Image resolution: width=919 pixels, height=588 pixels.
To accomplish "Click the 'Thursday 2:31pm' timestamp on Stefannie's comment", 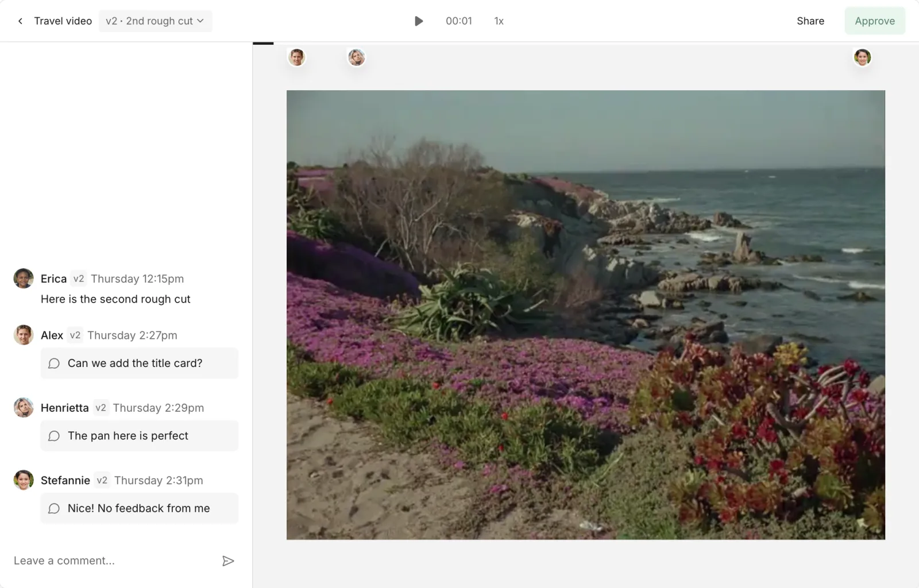I will coord(159,480).
